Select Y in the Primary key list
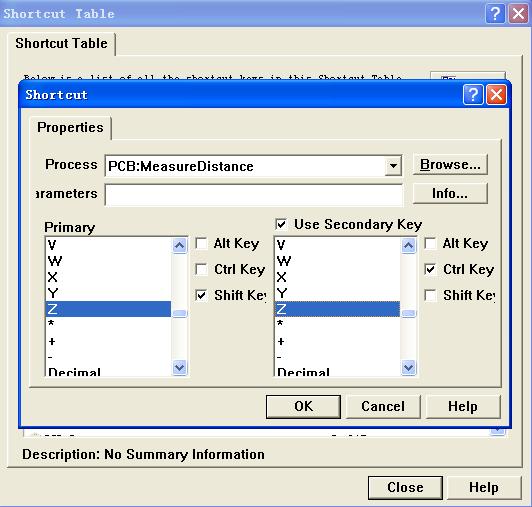532x507 pixels. (108, 293)
